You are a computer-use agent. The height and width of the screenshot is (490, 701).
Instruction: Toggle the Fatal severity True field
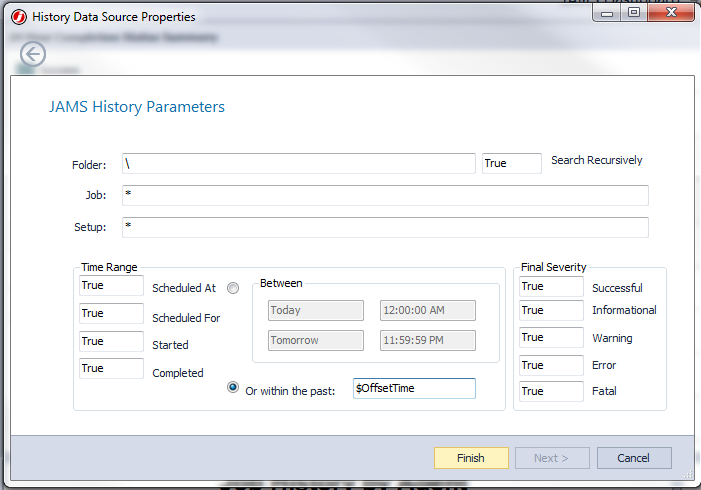(551, 391)
